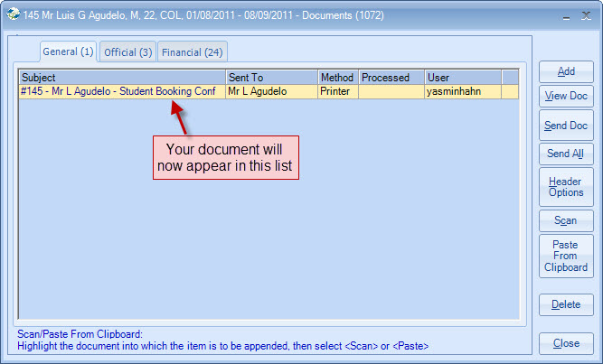The height and width of the screenshot is (364, 603).
Task: Close the Documents dialog with the Close button
Action: click(566, 343)
